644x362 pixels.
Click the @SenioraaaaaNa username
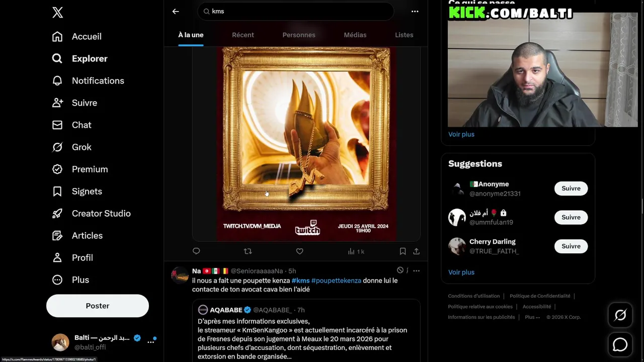(257, 271)
